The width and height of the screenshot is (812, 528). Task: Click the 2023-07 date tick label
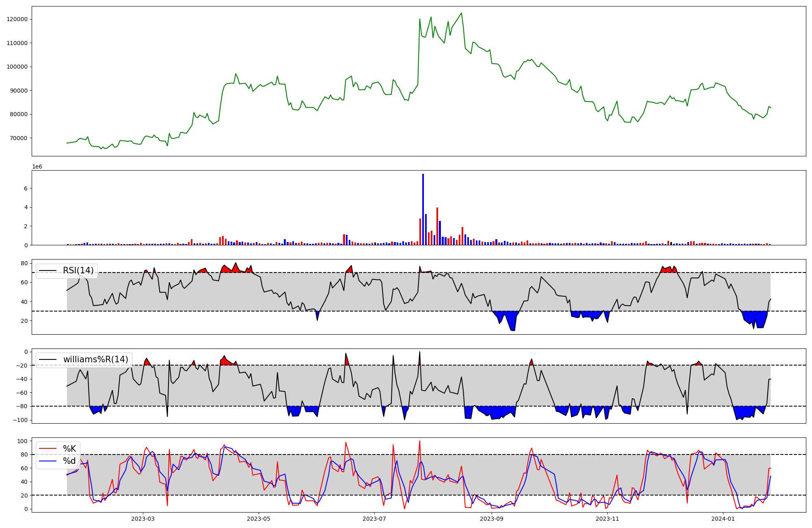coord(374,519)
